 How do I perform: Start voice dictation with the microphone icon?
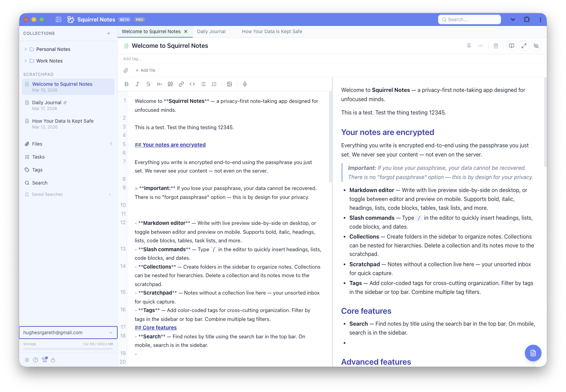click(245, 84)
